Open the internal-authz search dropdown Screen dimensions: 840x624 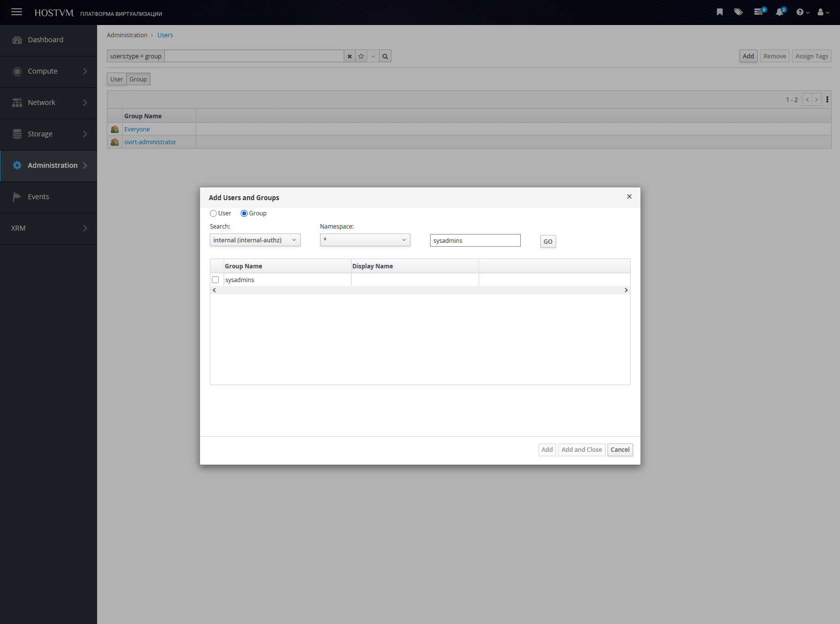coord(255,240)
